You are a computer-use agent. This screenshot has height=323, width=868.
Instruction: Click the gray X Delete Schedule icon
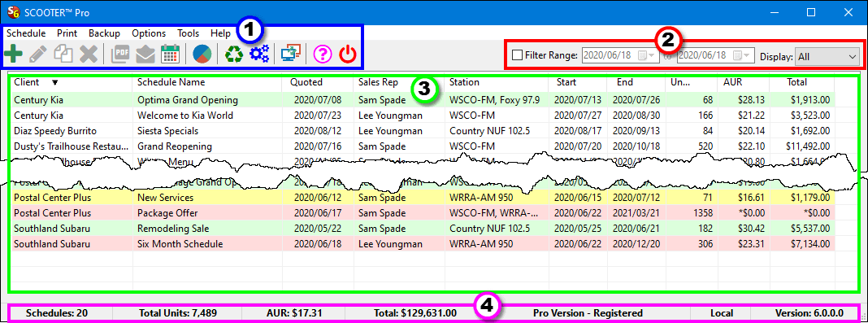click(x=89, y=55)
